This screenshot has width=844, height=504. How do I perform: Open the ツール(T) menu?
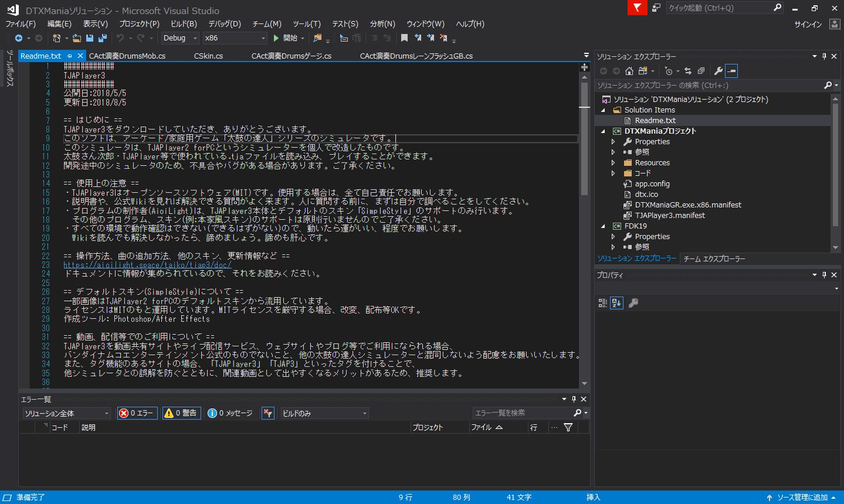(307, 24)
